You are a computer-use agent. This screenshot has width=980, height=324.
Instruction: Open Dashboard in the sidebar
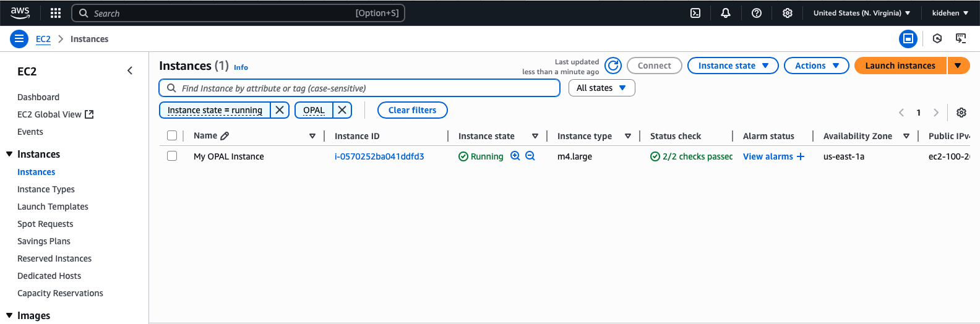38,97
